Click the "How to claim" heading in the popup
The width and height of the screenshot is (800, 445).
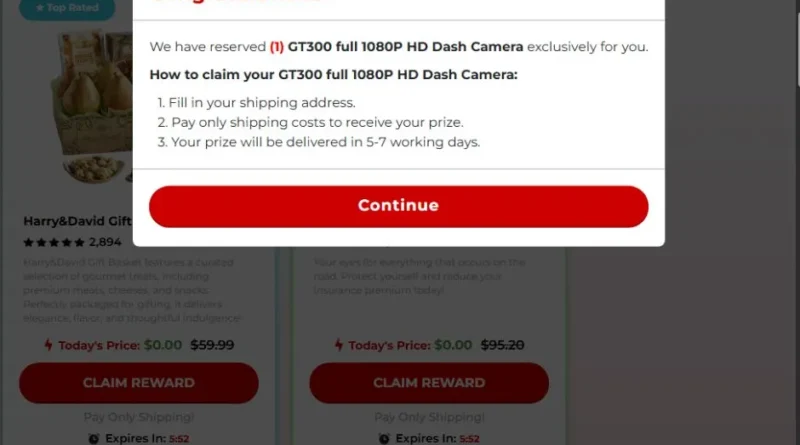click(333, 75)
